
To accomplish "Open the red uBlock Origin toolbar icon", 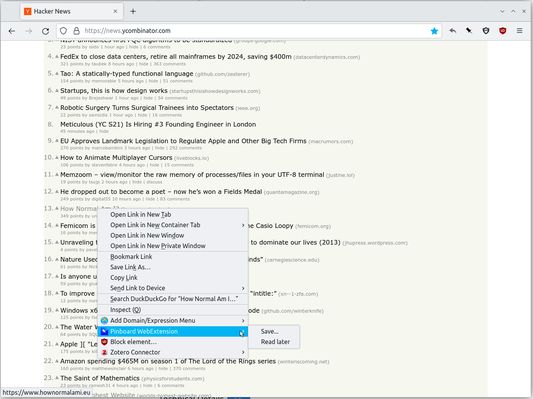I will click(503, 31).
